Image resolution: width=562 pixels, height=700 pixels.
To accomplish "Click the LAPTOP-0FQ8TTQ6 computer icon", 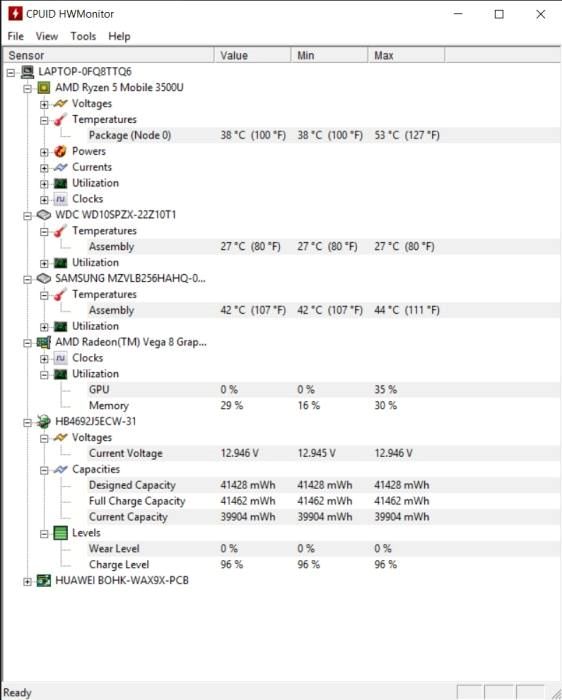I will tap(28, 71).
